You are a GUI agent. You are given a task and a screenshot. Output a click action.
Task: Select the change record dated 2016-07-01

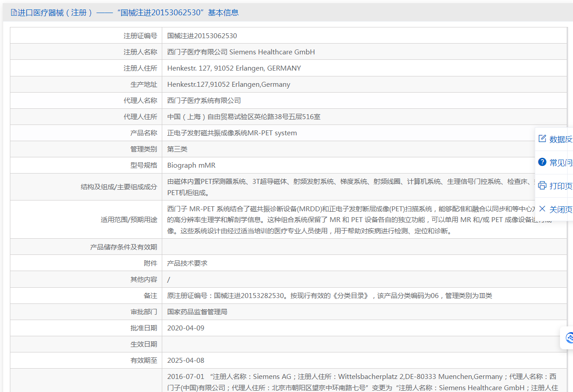(362, 382)
